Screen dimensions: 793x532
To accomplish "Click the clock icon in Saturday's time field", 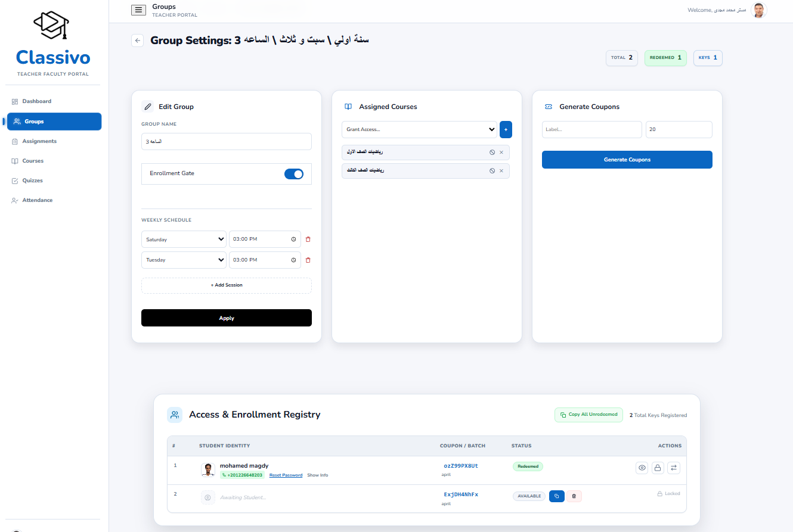I will pyautogui.click(x=294, y=239).
